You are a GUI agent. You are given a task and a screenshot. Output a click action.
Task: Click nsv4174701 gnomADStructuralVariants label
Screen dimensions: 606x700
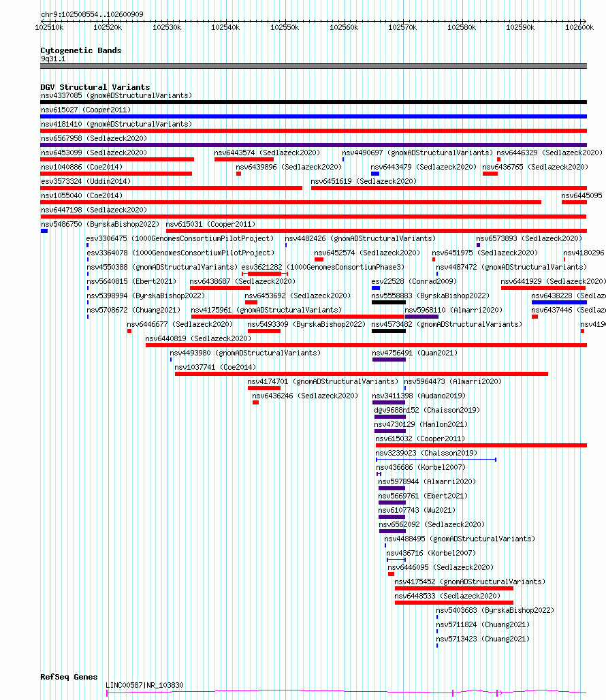[323, 381]
